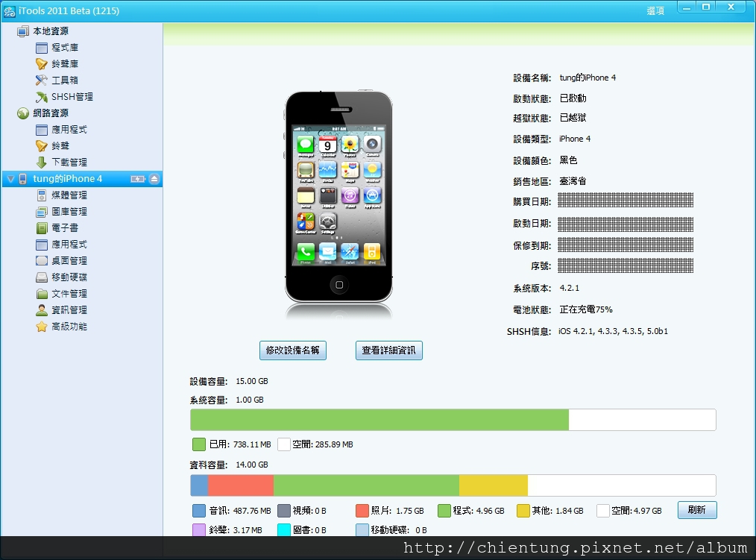
Task: Open device 應用程式 icon under iPhone
Action: pos(42,245)
